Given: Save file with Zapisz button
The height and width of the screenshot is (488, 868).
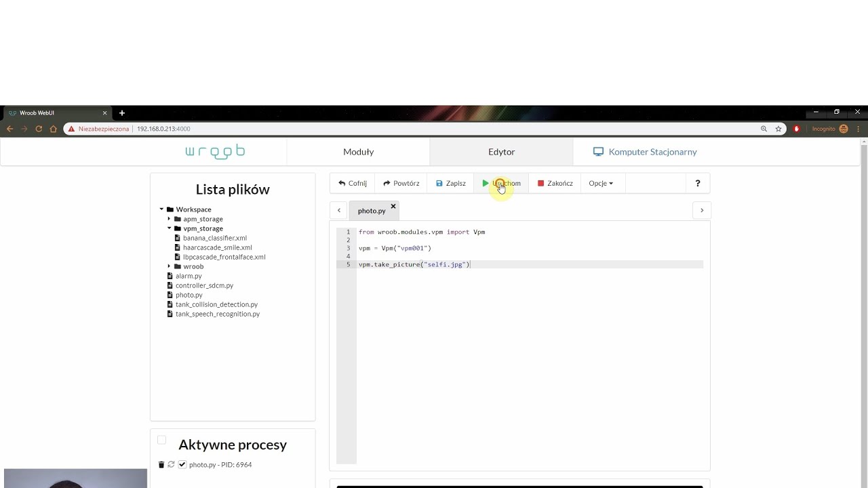Looking at the screenshot, I should point(450,183).
